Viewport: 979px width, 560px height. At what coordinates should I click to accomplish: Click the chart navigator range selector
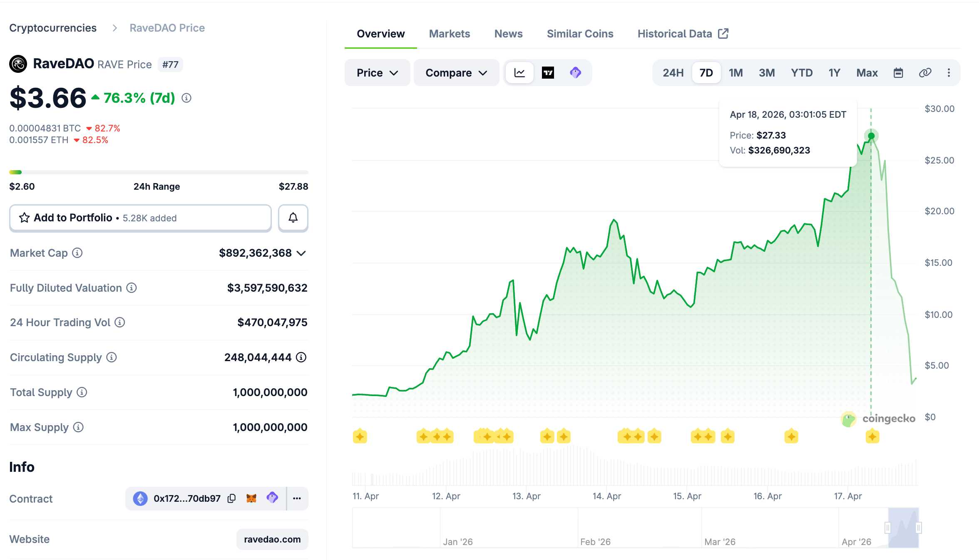903,528
